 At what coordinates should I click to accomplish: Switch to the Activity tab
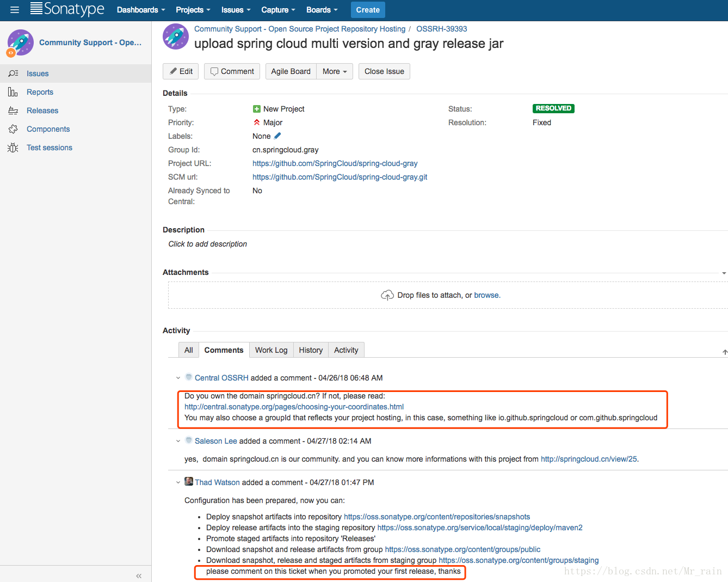point(346,350)
